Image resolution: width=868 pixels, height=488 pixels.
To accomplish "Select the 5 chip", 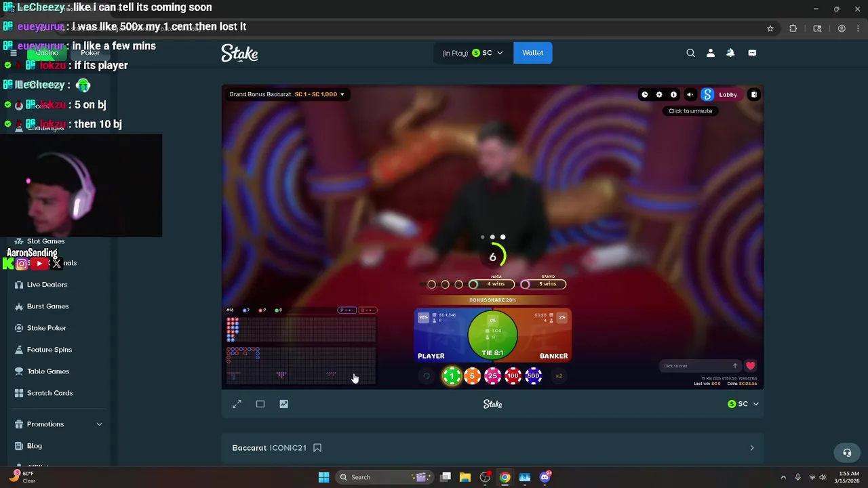I will tap(472, 376).
